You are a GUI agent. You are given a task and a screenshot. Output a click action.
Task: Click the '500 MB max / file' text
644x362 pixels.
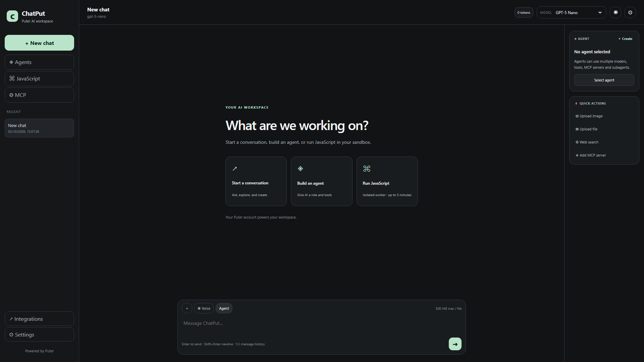coord(448,309)
